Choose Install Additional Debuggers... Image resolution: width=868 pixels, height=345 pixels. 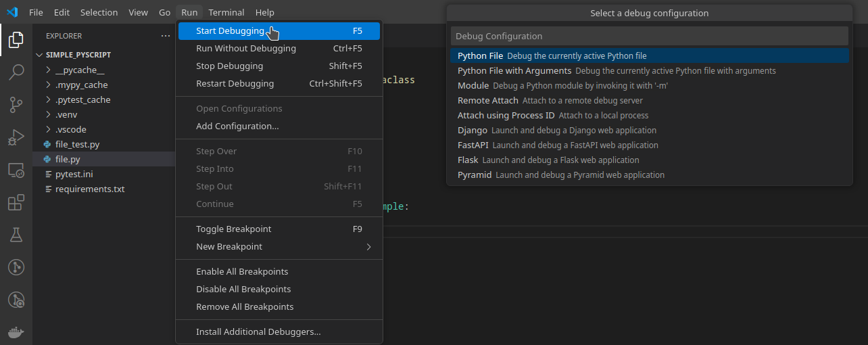point(279,332)
